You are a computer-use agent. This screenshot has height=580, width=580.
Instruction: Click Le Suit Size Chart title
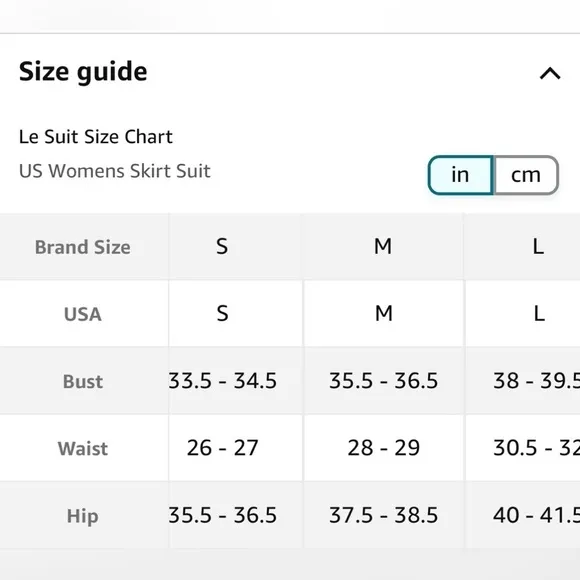pyautogui.click(x=96, y=137)
